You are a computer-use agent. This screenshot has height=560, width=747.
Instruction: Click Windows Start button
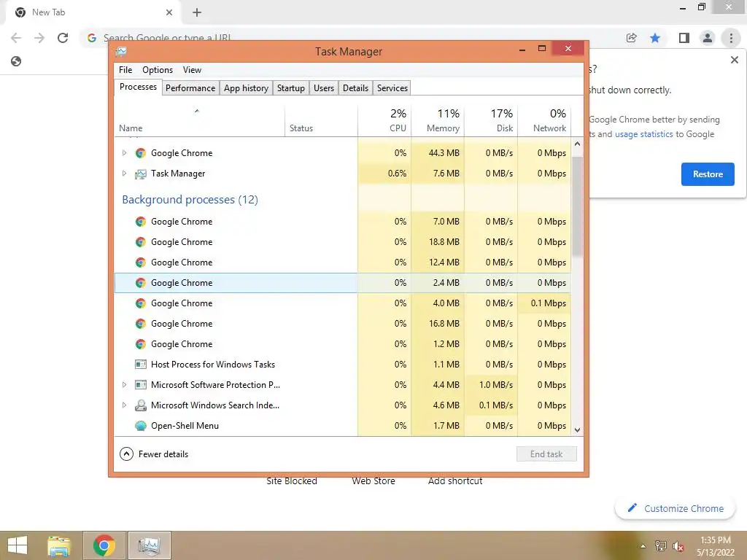18,545
